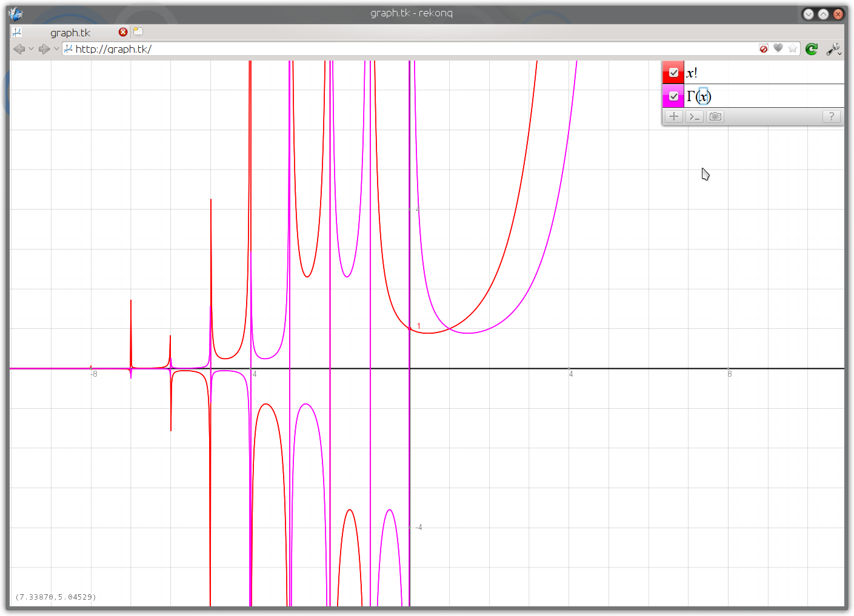Go back with the back arrow button

(x=19, y=49)
